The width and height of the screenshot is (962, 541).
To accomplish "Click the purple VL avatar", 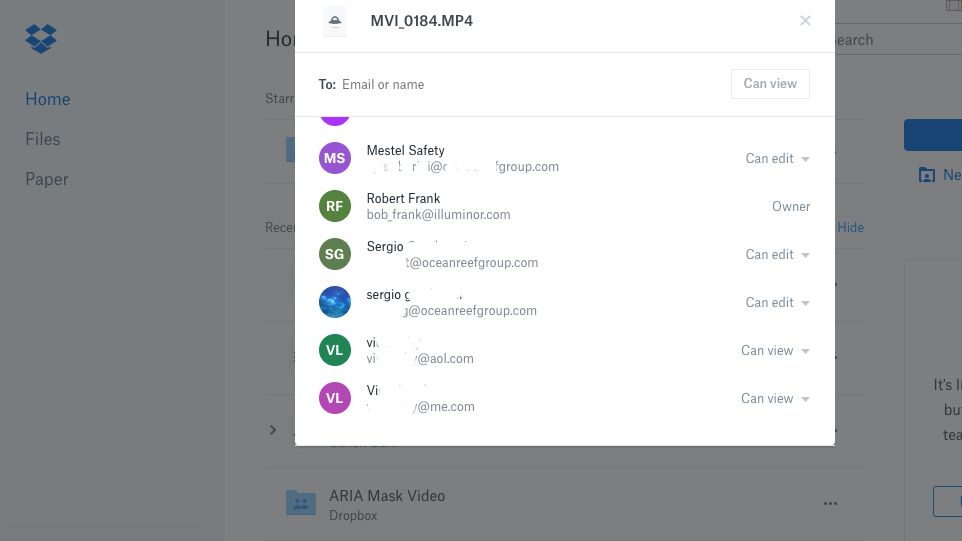I will 335,398.
